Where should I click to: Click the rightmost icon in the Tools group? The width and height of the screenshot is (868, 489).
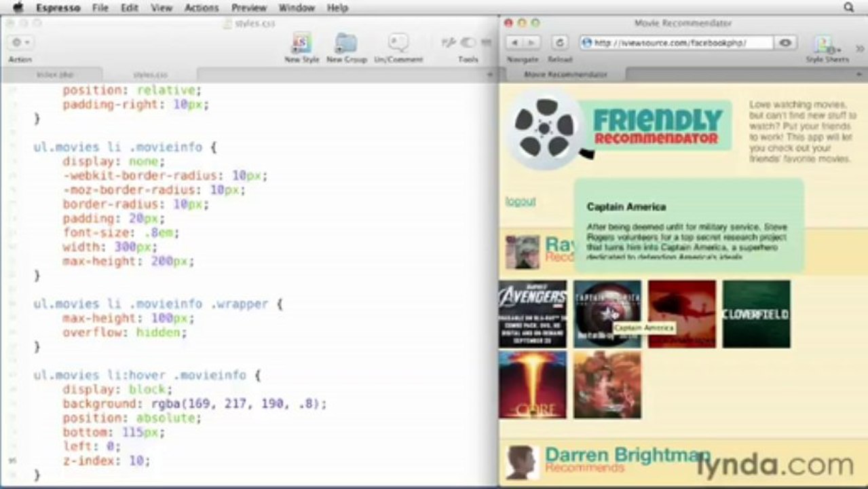coord(486,43)
